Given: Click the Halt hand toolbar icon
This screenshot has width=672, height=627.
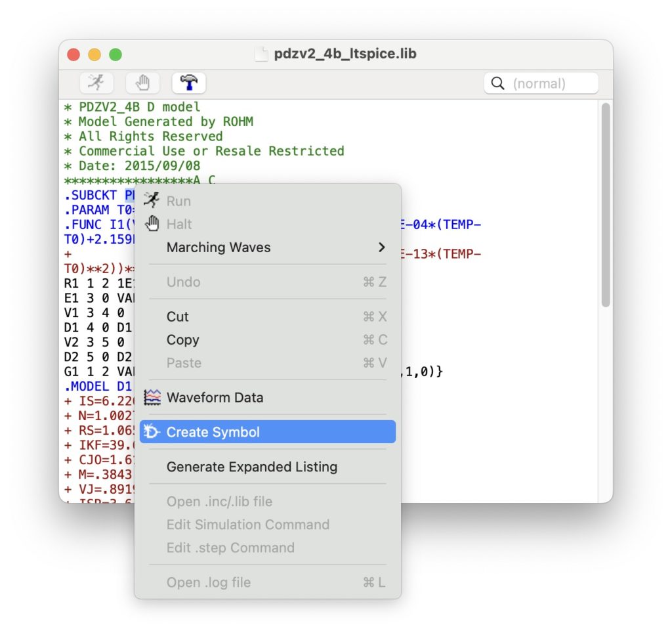Looking at the screenshot, I should pyautogui.click(x=142, y=83).
